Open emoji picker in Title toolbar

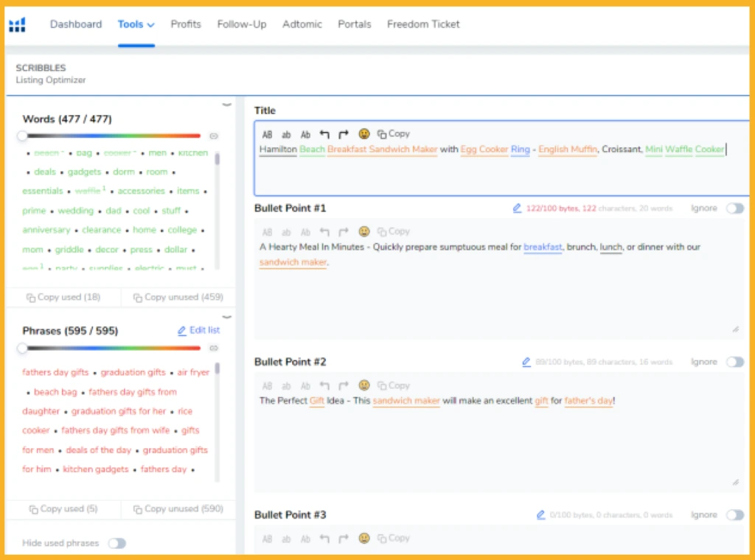coord(364,134)
